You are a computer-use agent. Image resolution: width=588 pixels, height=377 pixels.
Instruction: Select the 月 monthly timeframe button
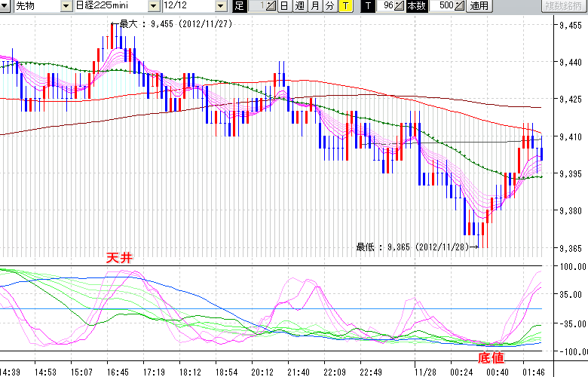pos(314,7)
